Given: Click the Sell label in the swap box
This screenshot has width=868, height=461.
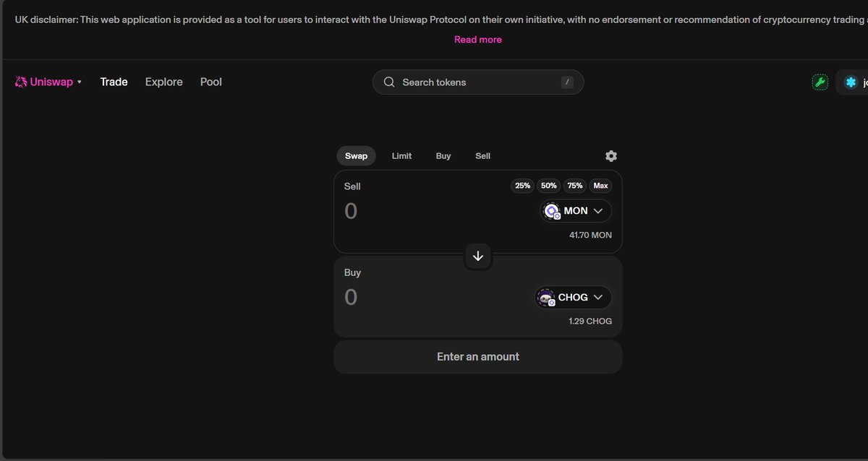Looking at the screenshot, I should pyautogui.click(x=352, y=186).
